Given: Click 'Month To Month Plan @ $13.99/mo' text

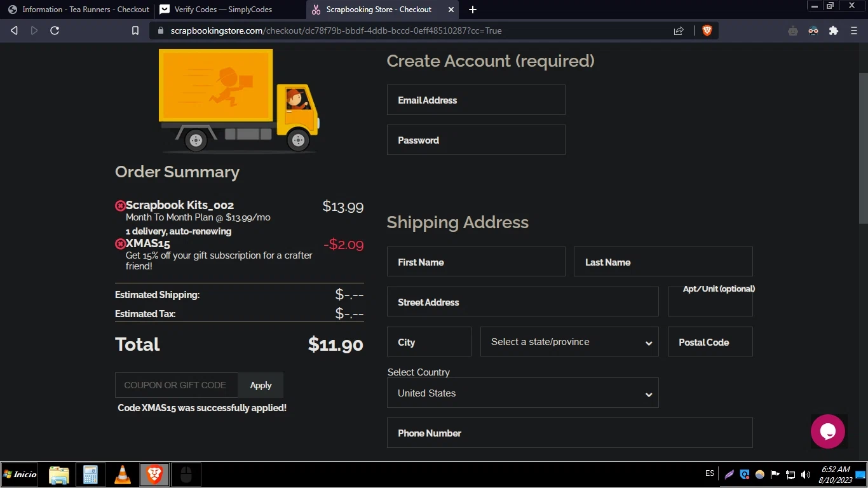Looking at the screenshot, I should (198, 217).
